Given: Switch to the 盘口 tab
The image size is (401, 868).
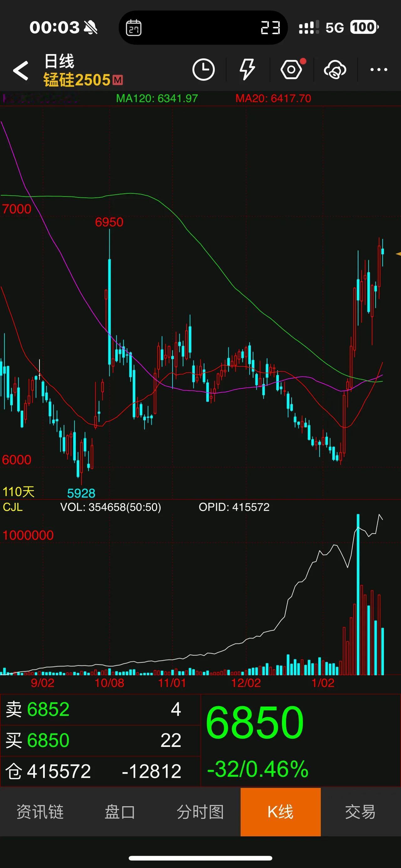Looking at the screenshot, I should (120, 812).
